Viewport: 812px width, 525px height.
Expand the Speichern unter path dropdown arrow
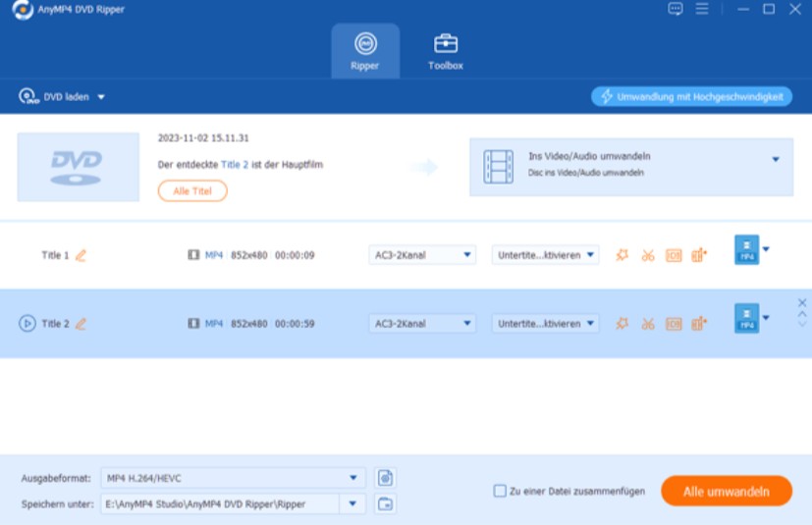click(352, 503)
